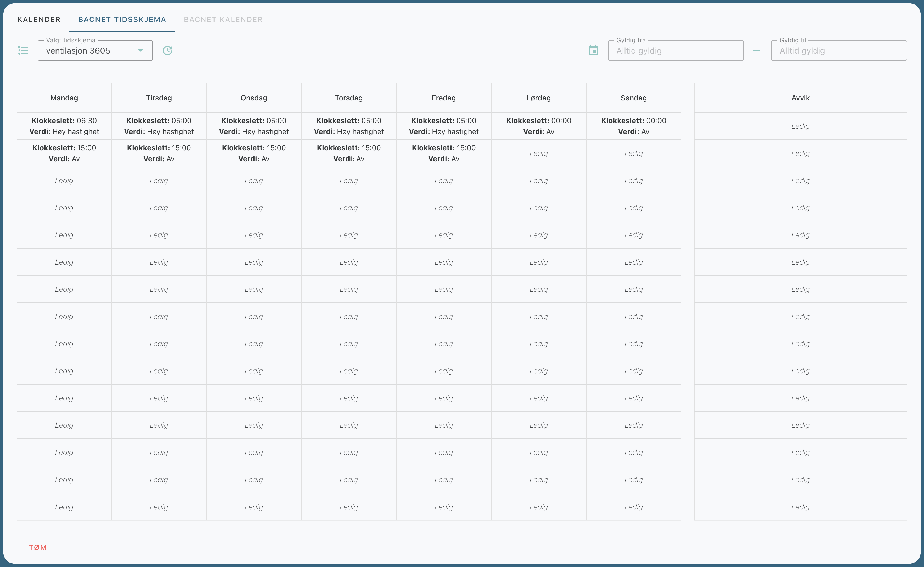The height and width of the screenshot is (567, 924).
Task: Select Søndag 00:00 Av entry
Action: tap(633, 126)
